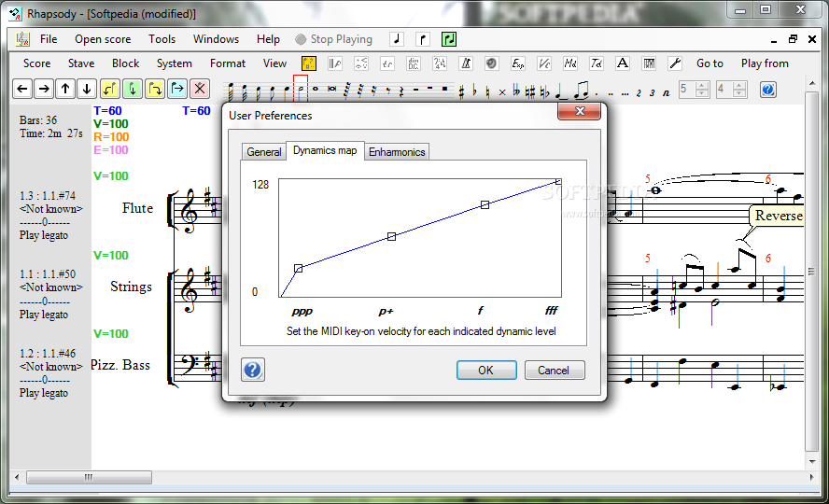Open the Block menu

(x=125, y=63)
